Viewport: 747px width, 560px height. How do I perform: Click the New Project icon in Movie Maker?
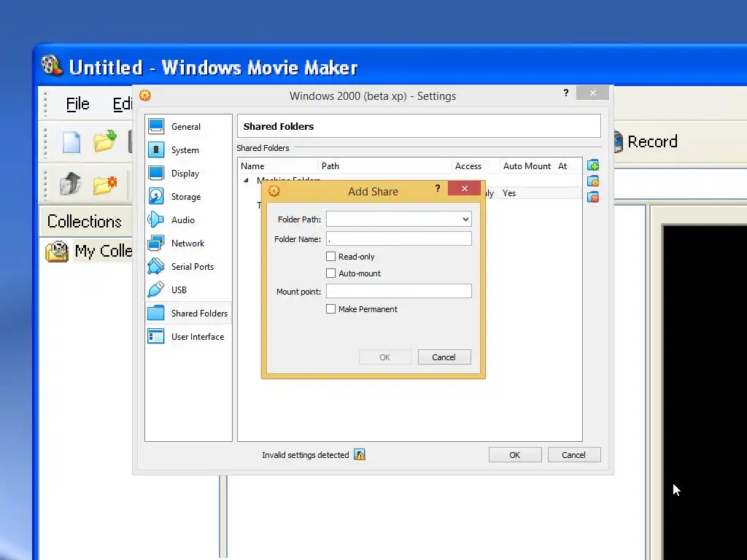click(71, 142)
